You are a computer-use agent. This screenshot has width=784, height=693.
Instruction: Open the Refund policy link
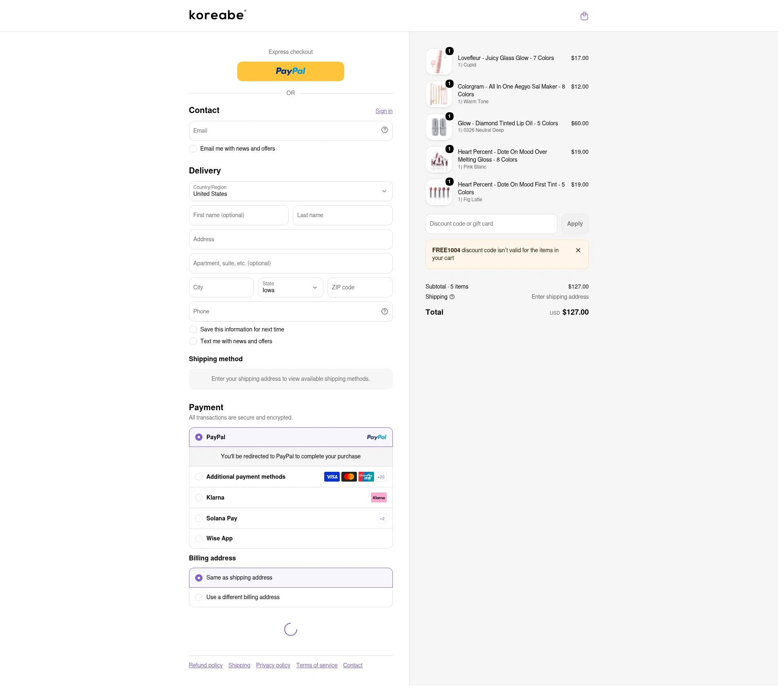click(x=205, y=665)
